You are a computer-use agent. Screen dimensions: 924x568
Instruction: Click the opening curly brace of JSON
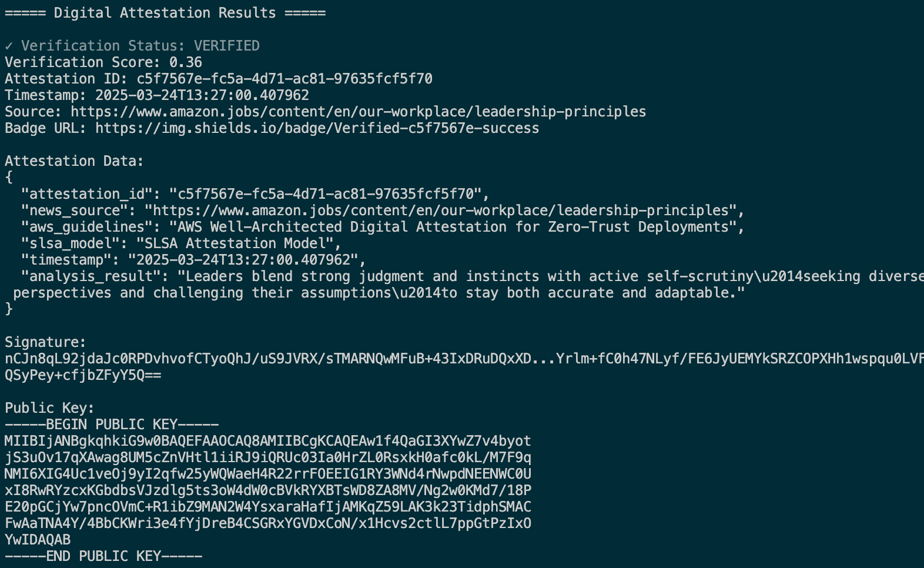click(x=9, y=178)
